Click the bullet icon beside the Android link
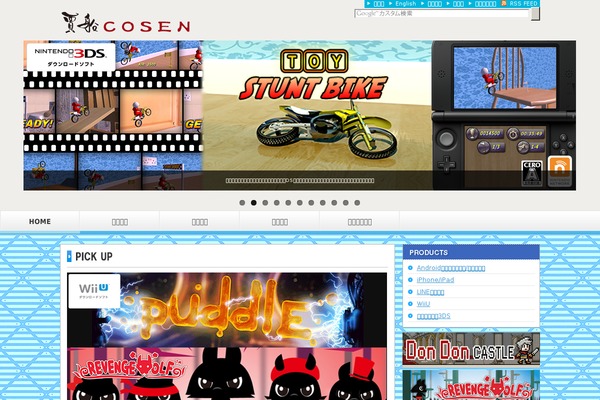 click(410, 268)
